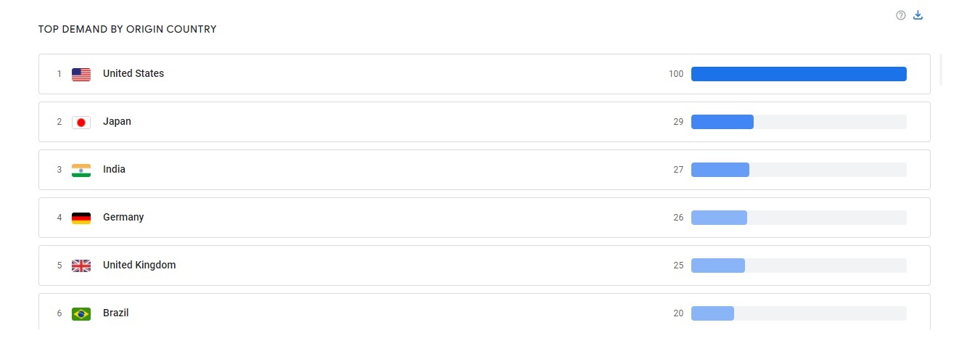Open the India country name
980x362 pixels.
pyautogui.click(x=114, y=169)
